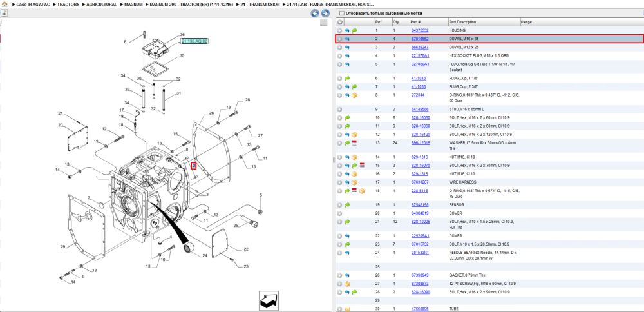
Task: Open Case IH AG APAC breadcrumb
Action: [x=32, y=4]
